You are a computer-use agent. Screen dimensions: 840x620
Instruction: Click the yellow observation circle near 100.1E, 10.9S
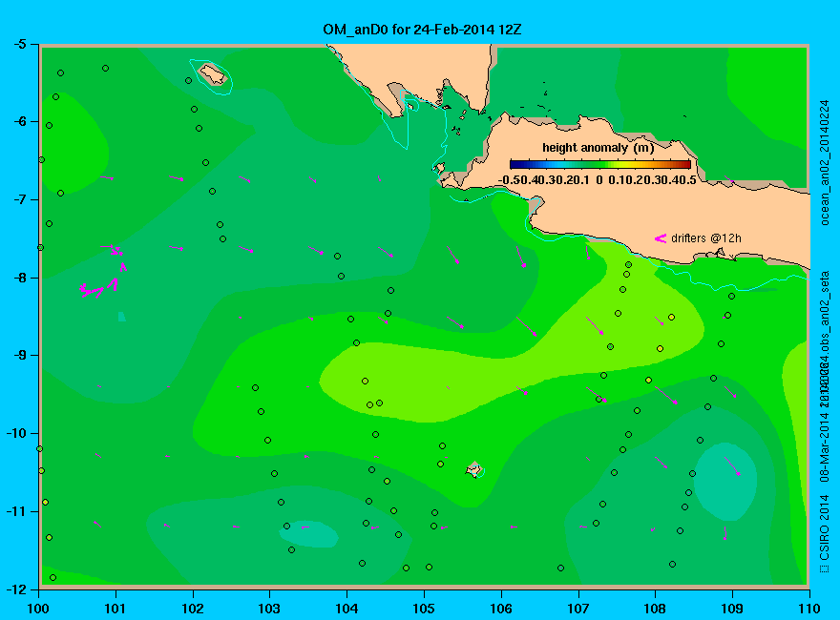click(46, 503)
